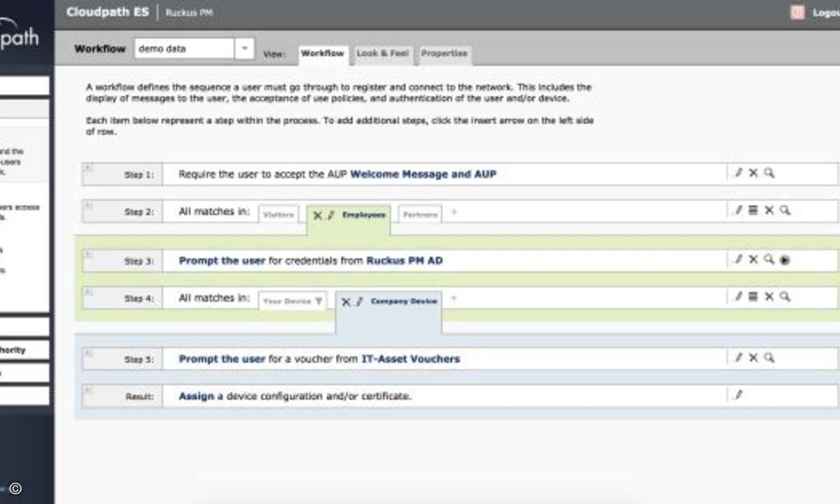Click the edit pencil icon for Step 2
The width and height of the screenshot is (840, 504).
point(738,210)
